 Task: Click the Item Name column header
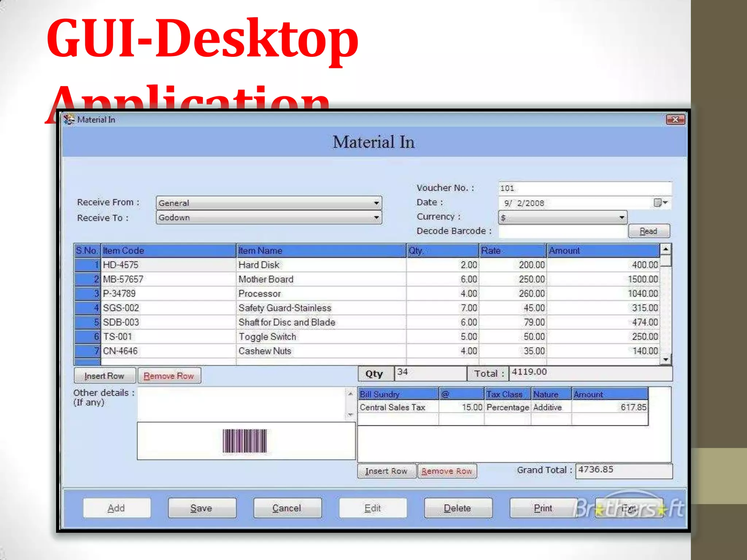coord(321,250)
